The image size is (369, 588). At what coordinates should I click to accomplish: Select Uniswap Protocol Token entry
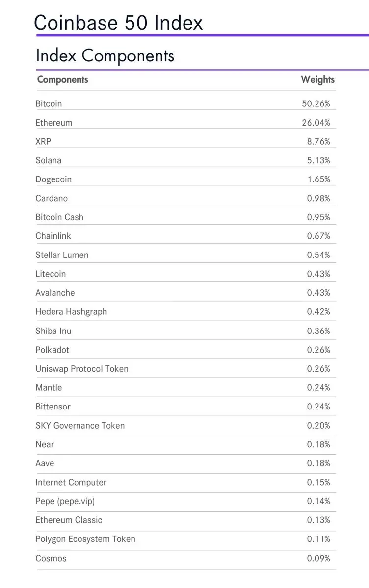[82, 369]
